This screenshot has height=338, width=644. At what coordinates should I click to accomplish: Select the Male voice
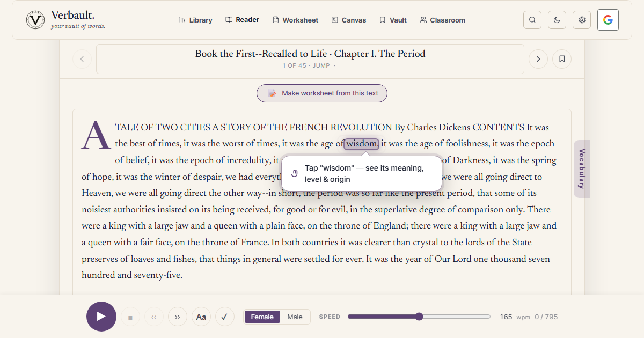click(x=295, y=317)
